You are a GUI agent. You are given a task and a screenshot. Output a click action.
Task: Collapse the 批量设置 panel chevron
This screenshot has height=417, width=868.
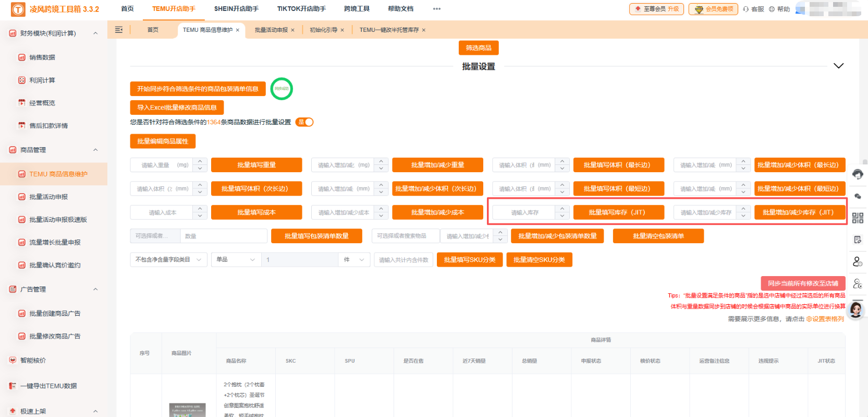click(x=838, y=66)
